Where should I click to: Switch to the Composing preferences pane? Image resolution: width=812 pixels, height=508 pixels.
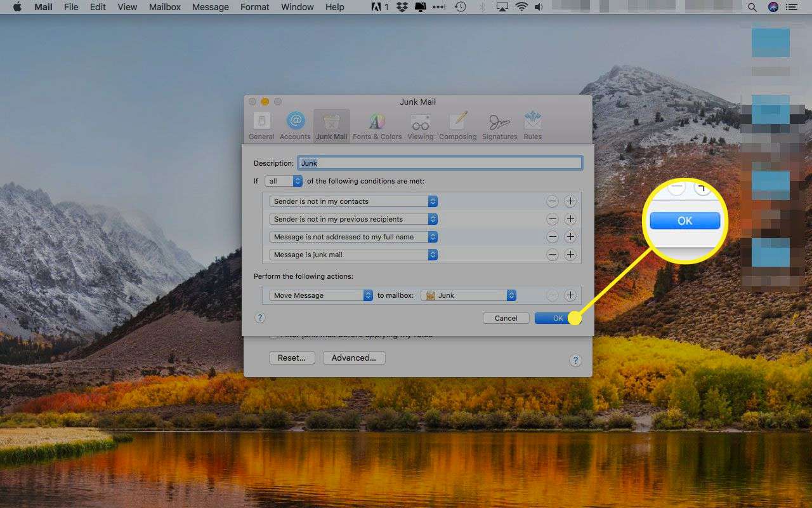(457, 126)
